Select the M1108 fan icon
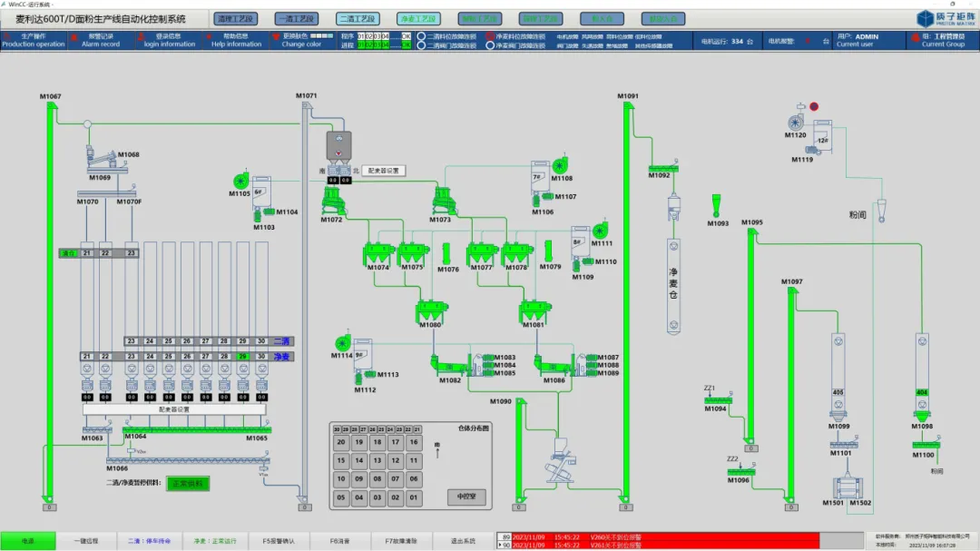Viewport: 980px width, 551px height. point(559,166)
